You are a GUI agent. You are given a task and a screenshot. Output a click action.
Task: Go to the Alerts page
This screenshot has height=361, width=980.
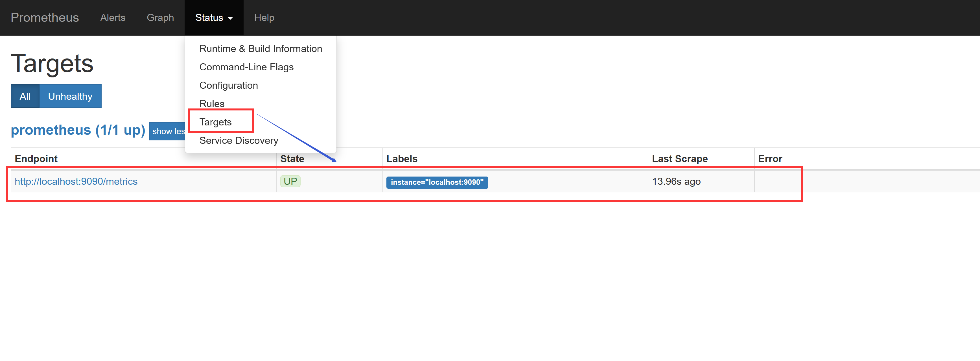(x=113, y=18)
